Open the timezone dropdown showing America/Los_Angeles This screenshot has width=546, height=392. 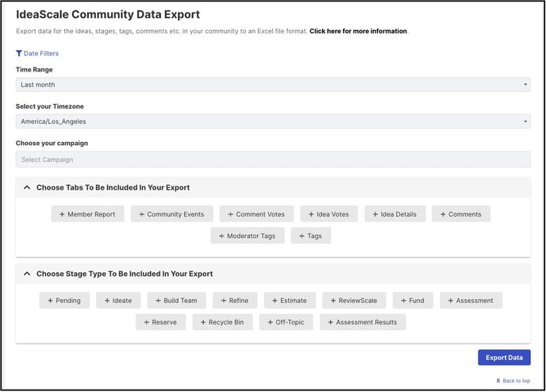pos(273,121)
